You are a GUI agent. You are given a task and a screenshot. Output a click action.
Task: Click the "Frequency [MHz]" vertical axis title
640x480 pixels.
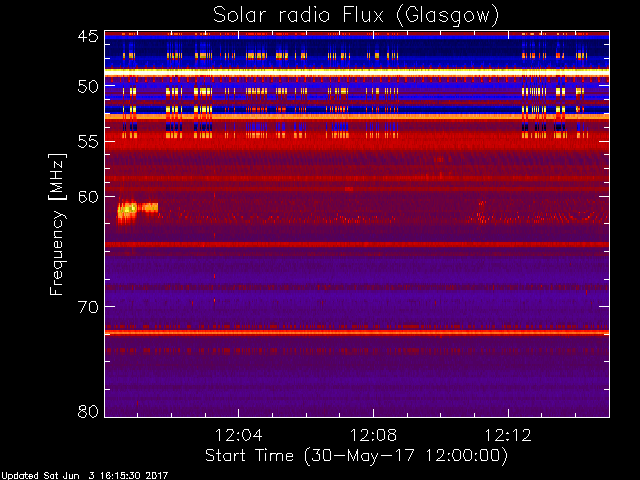[57, 224]
